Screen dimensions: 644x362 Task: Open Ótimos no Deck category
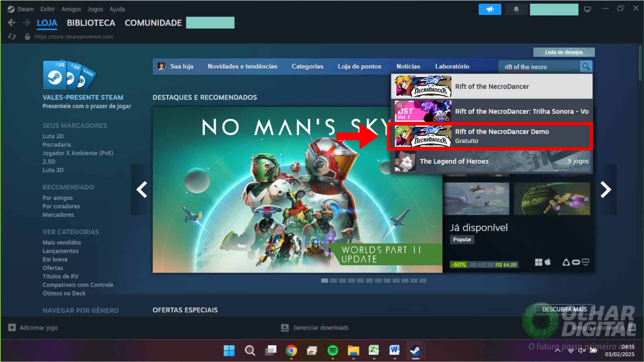(x=64, y=293)
